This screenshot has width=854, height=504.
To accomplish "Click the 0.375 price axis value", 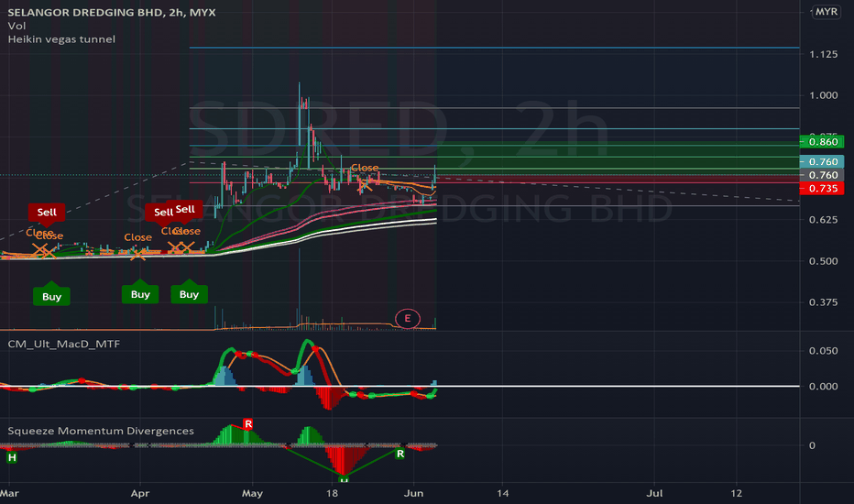I will point(823,301).
